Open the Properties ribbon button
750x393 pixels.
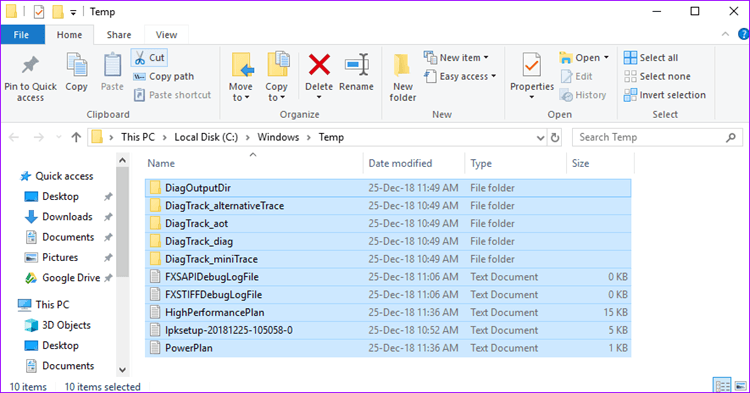pyautogui.click(x=531, y=76)
